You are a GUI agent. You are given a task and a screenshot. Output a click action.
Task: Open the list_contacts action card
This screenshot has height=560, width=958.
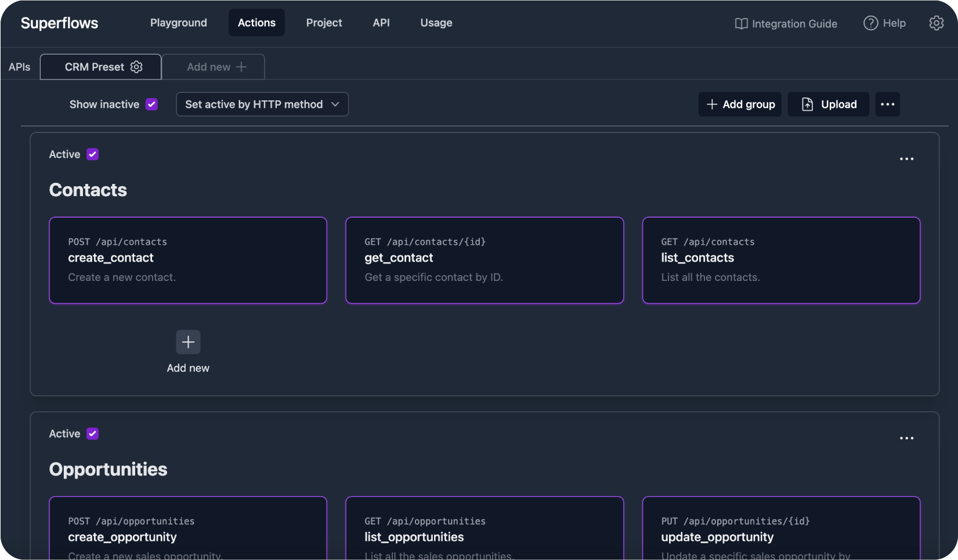coord(781,260)
